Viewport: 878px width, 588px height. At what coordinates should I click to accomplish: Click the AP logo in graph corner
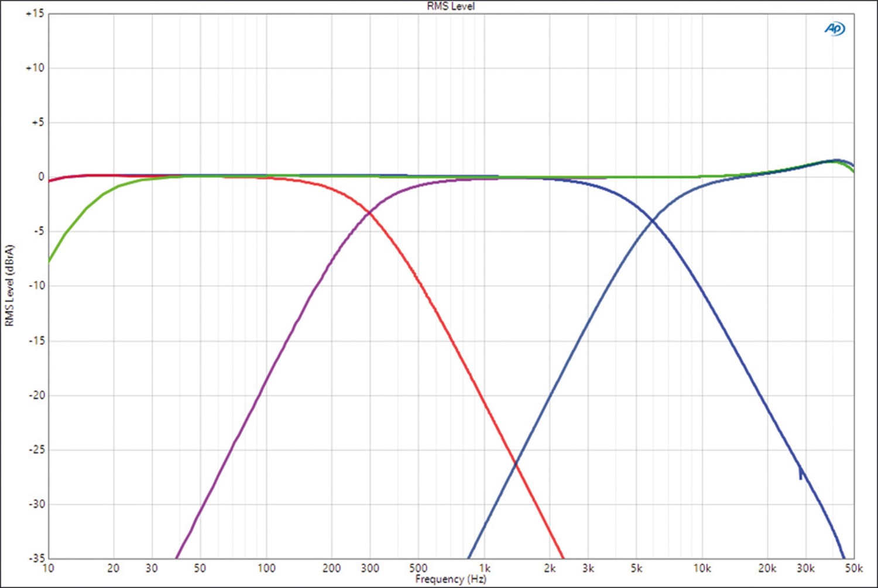[x=835, y=29]
